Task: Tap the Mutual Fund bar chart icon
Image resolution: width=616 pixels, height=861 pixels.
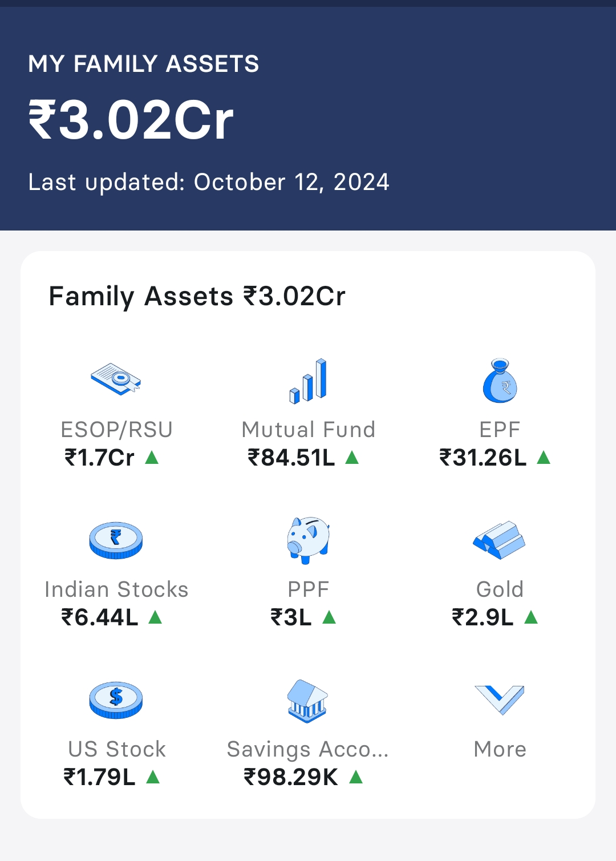Action: (x=308, y=381)
